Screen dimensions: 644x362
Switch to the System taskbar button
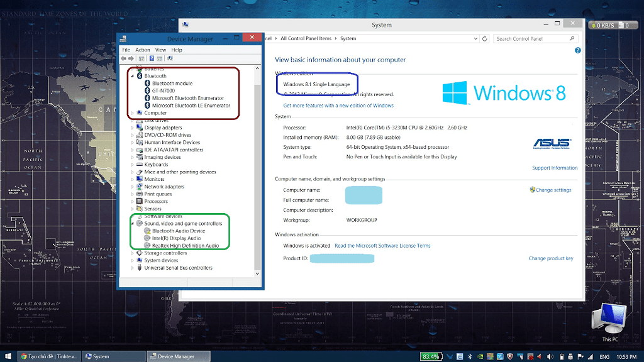[x=114, y=356]
